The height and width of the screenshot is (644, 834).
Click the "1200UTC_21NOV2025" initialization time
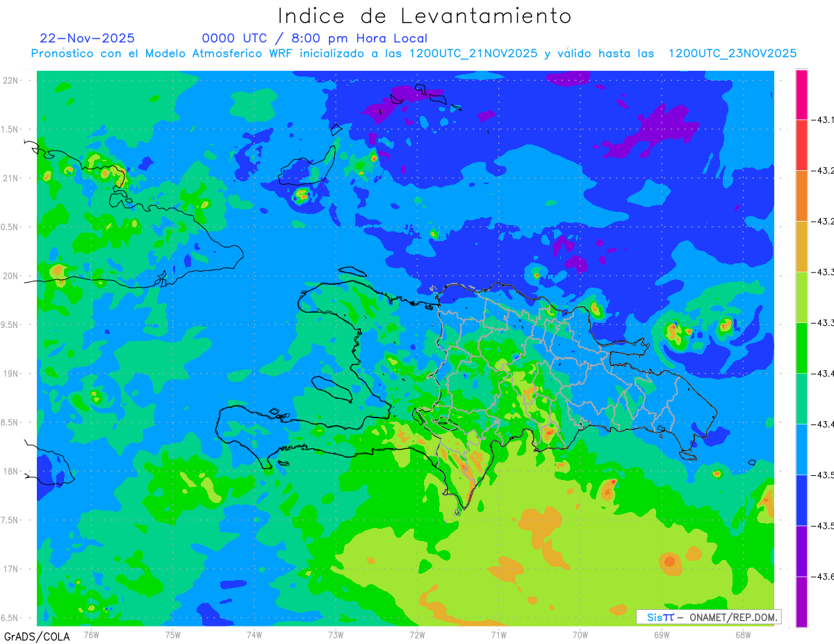tap(473, 54)
